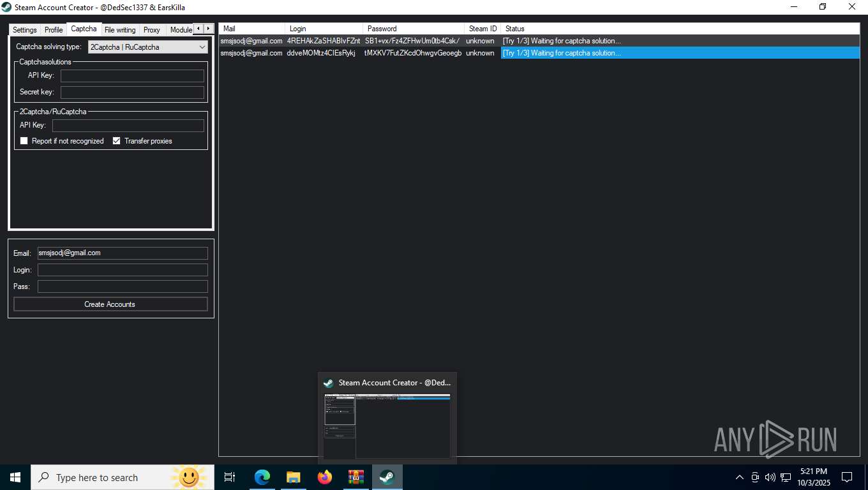Screen dimensions: 868x490
Task: Click the Status column header
Action: pos(680,29)
